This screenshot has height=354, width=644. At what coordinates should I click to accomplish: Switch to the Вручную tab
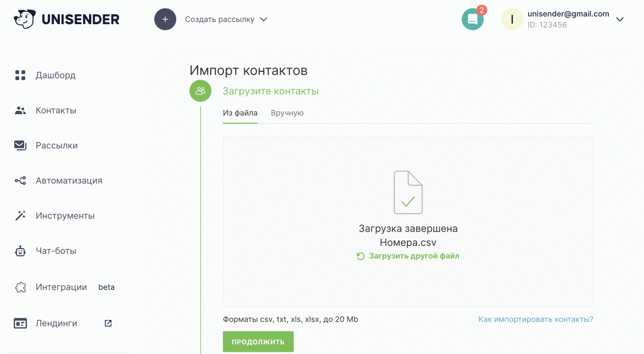[x=287, y=113]
